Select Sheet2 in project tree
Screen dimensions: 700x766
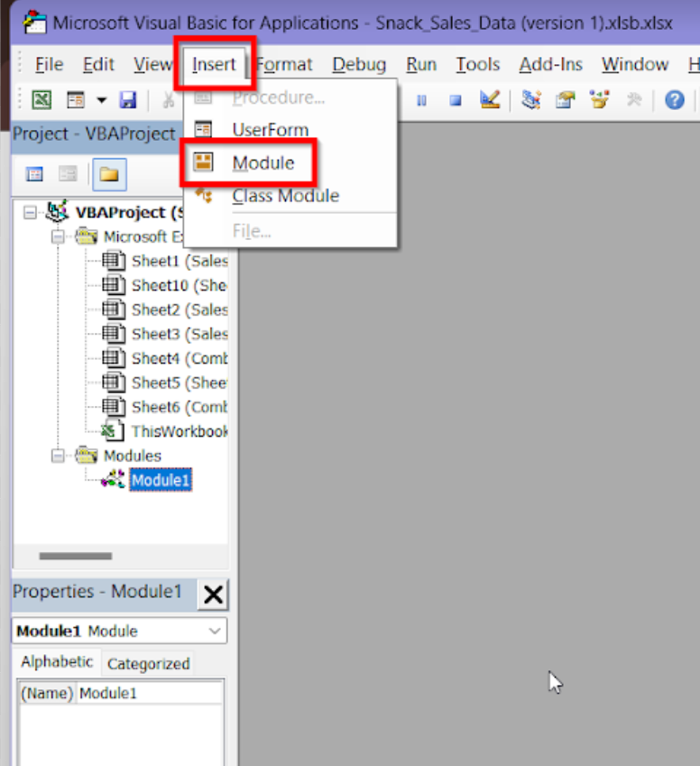coord(180,310)
